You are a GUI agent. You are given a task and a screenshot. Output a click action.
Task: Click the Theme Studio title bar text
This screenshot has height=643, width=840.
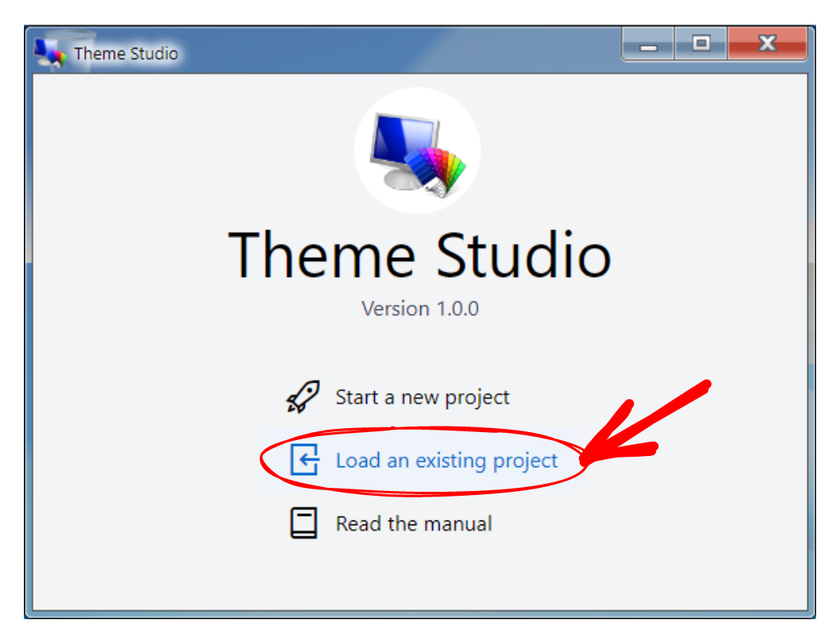(x=126, y=53)
